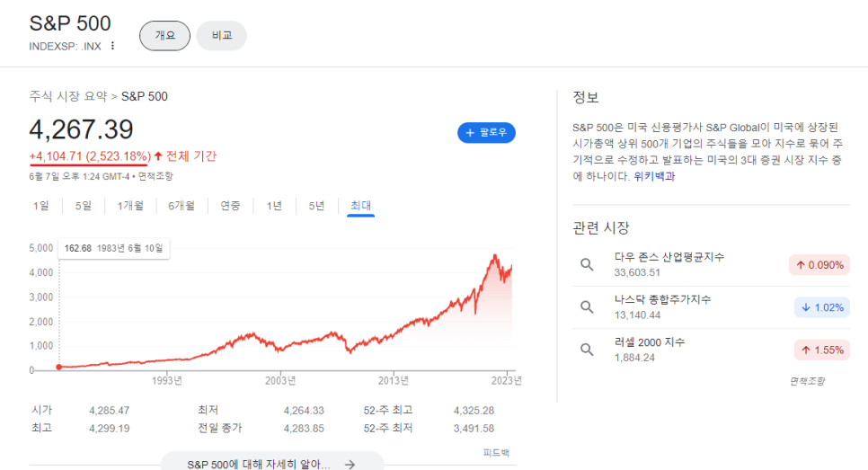Click the current price 4,267.39

click(82, 129)
